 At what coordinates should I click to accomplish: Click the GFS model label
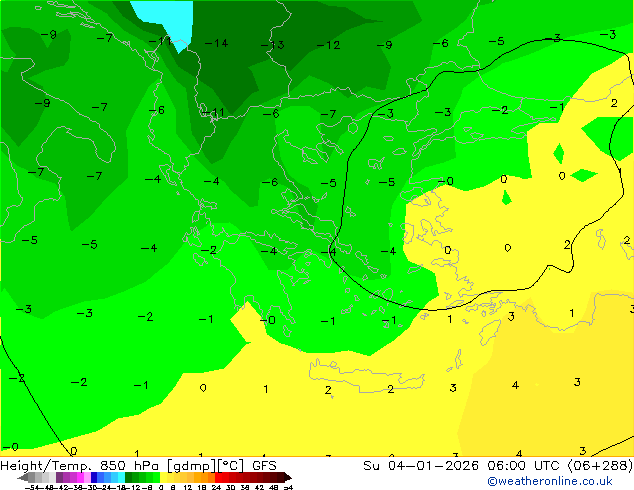(x=264, y=466)
